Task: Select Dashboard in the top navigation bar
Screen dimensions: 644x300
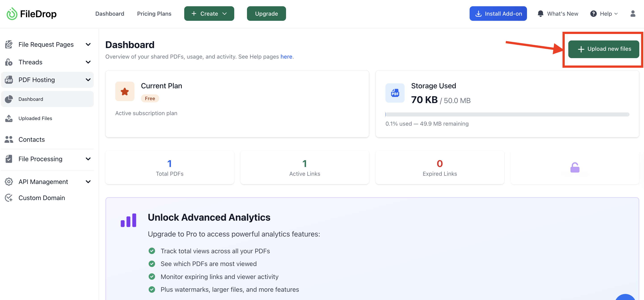Action: pyautogui.click(x=109, y=14)
